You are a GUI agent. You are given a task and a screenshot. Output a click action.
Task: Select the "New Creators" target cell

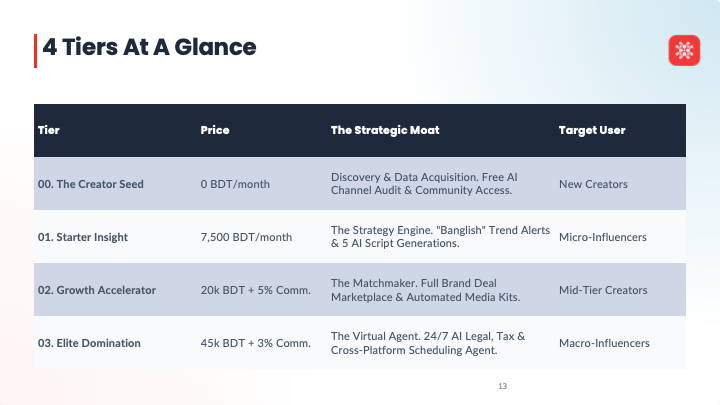[594, 184]
